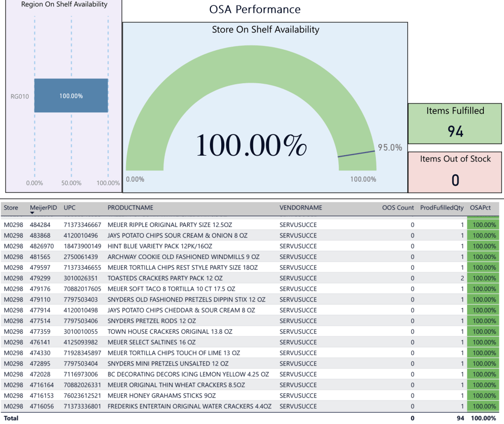
Task: Click the UPC column header
Action: [x=69, y=207]
